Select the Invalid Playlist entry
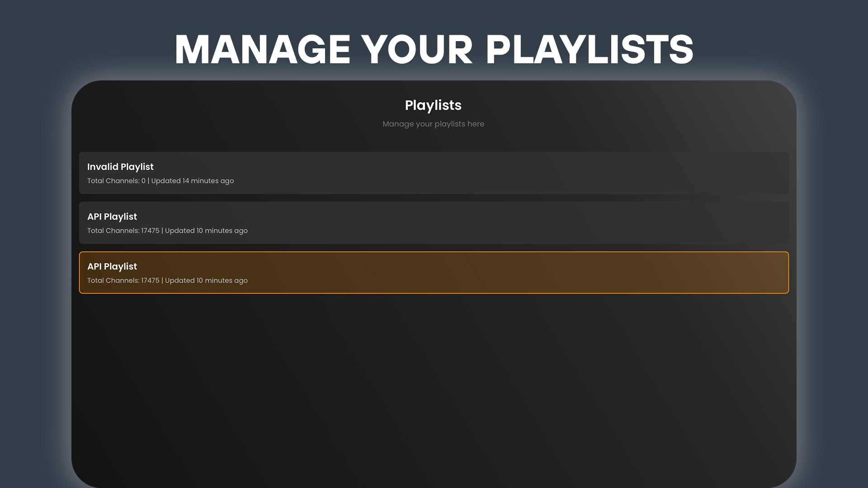Viewport: 868px width, 488px height. (434, 173)
